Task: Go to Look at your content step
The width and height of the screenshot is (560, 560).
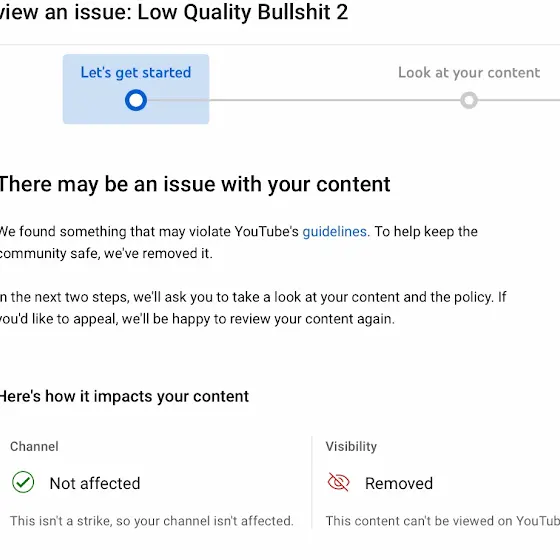Action: 469,72
